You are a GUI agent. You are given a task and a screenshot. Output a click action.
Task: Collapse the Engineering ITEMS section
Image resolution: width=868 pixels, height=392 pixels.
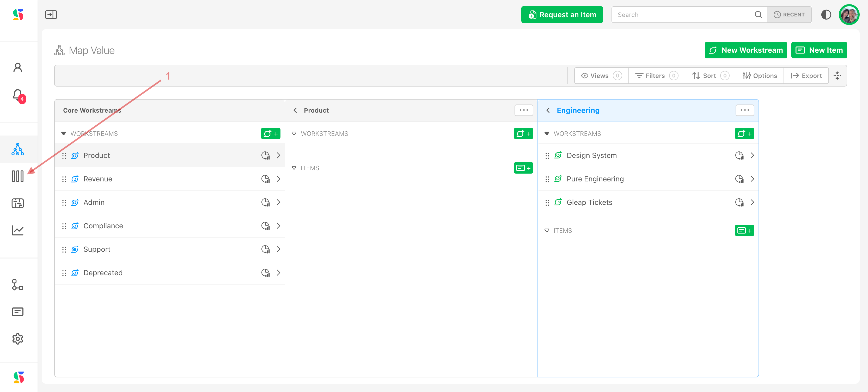point(547,231)
